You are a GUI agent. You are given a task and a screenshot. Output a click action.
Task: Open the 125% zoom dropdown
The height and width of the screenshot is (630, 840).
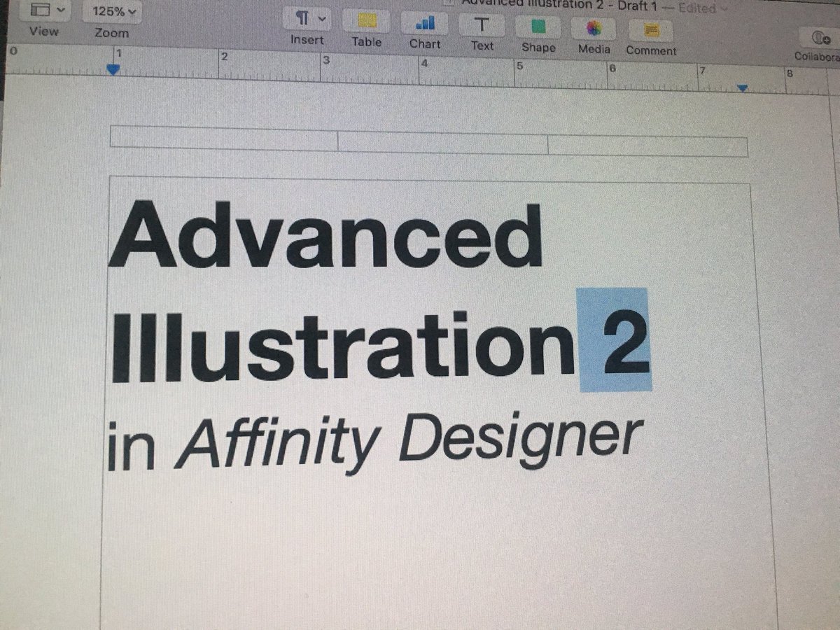point(112,11)
